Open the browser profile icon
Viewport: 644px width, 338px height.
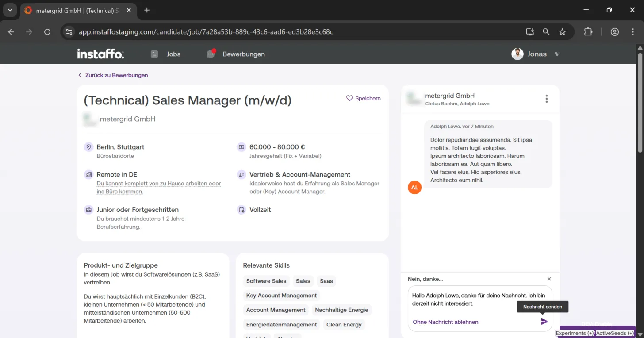[615, 32]
